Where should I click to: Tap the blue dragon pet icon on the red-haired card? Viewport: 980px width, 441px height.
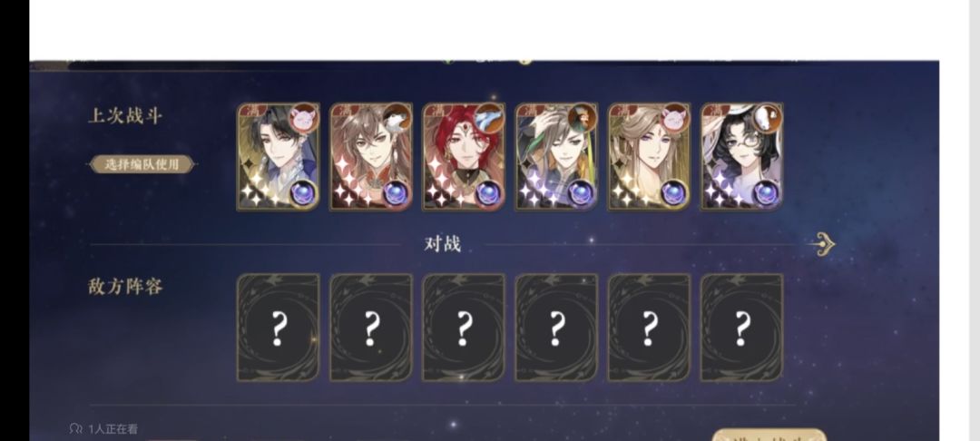tap(489, 117)
